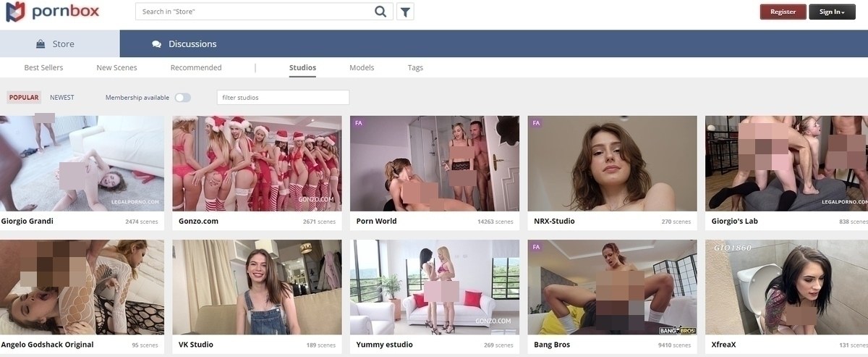Open the Recommended section

[196, 67]
